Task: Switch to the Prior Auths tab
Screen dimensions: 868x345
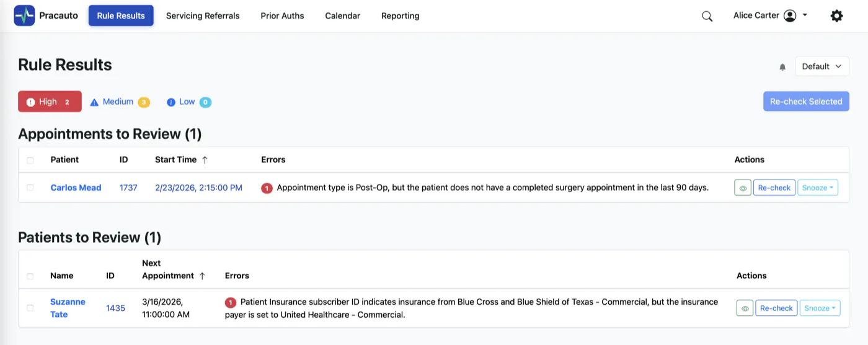Action: pyautogui.click(x=282, y=15)
